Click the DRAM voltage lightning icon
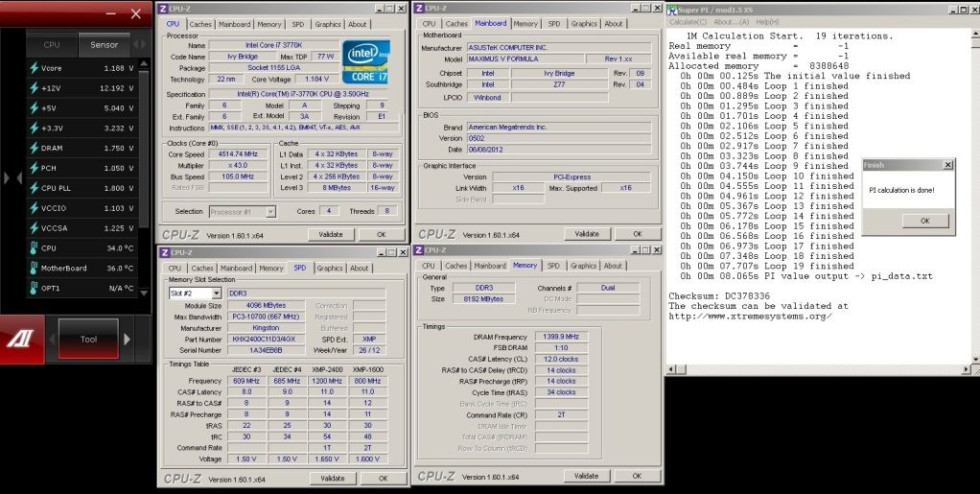The height and width of the screenshot is (494, 980). point(34,149)
